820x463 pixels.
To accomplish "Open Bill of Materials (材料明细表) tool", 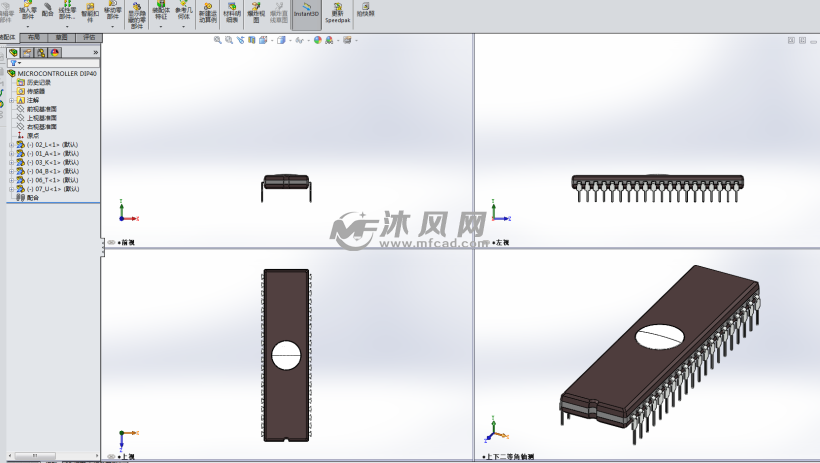I will 232,13.
